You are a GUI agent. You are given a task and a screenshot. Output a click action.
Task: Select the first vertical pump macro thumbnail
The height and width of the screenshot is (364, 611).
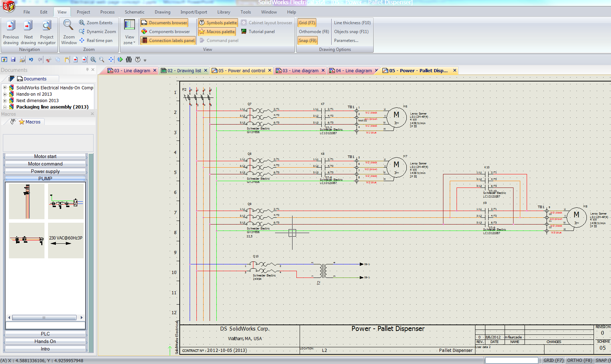[x=27, y=201]
